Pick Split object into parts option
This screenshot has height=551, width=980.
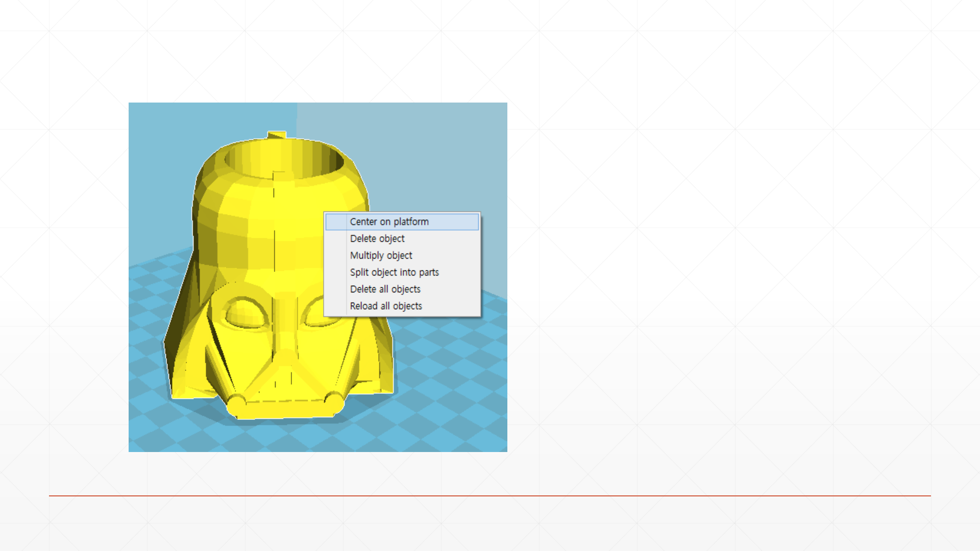pyautogui.click(x=394, y=272)
